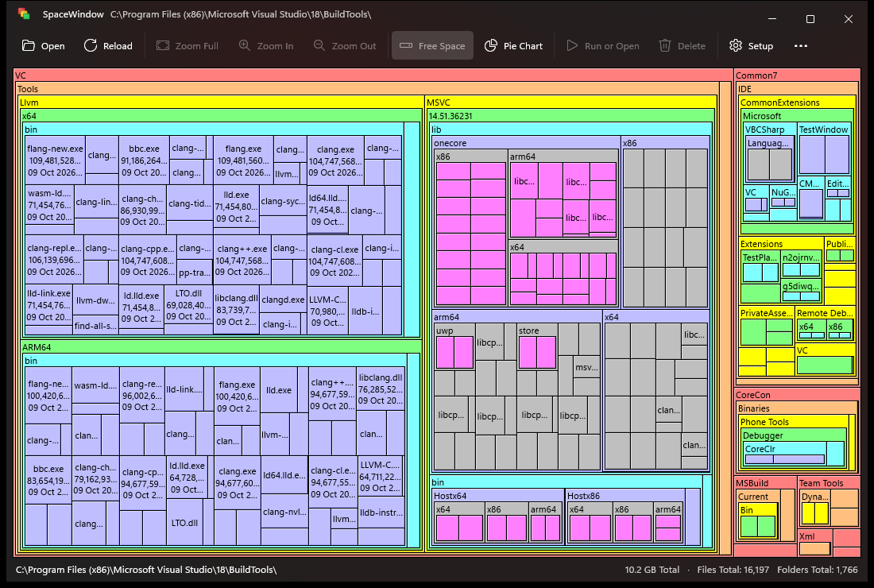Viewport: 874px width, 588px height.
Task: Reload the folder scan
Action: (x=108, y=46)
